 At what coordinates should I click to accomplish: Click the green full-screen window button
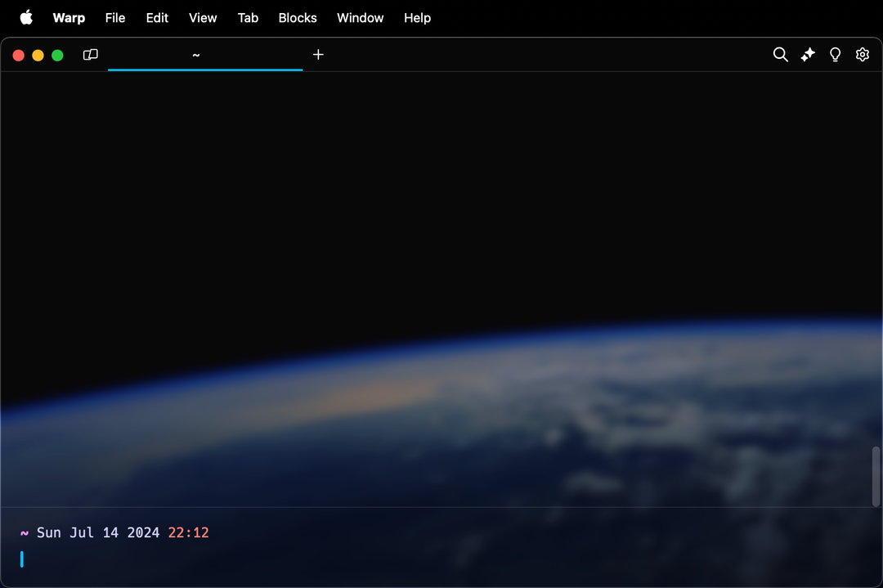[57, 56]
